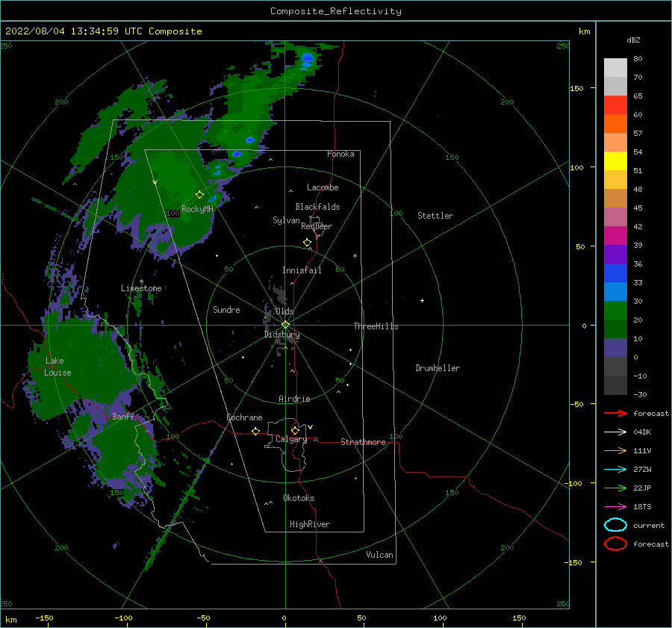Click the Didsbury label
The image size is (672, 628).
(281, 335)
